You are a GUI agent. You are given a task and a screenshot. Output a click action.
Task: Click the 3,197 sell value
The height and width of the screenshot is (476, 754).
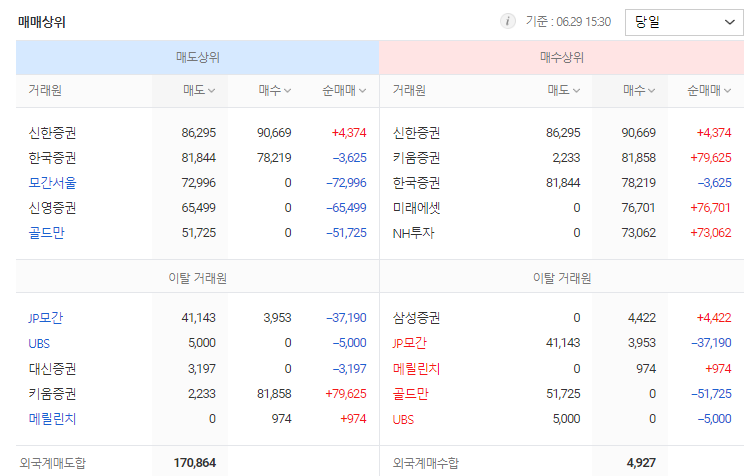[x=201, y=369]
